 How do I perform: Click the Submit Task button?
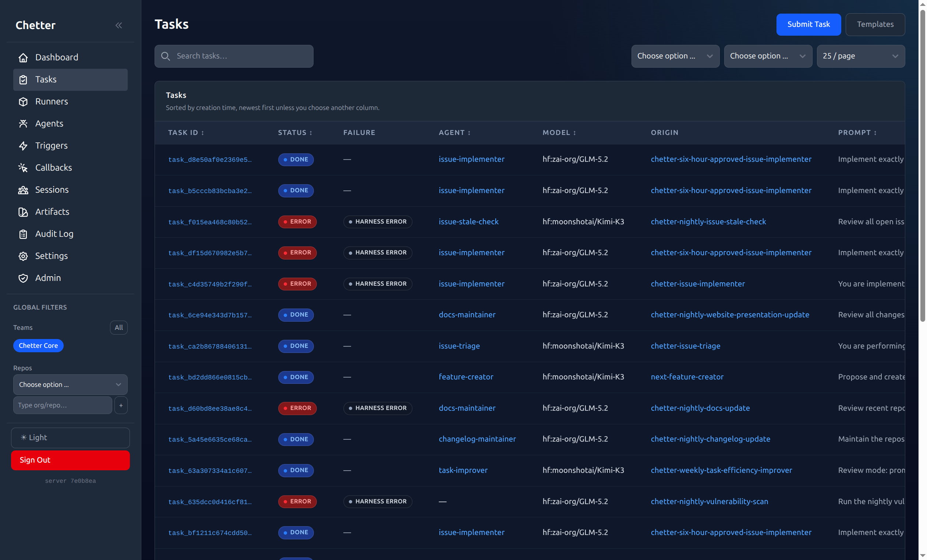click(x=809, y=24)
